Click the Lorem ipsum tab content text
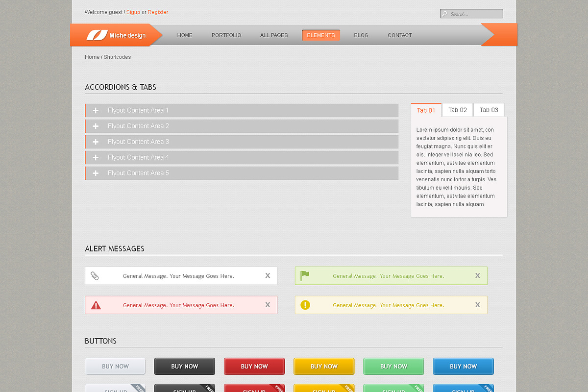The height and width of the screenshot is (392, 588). coord(456,167)
